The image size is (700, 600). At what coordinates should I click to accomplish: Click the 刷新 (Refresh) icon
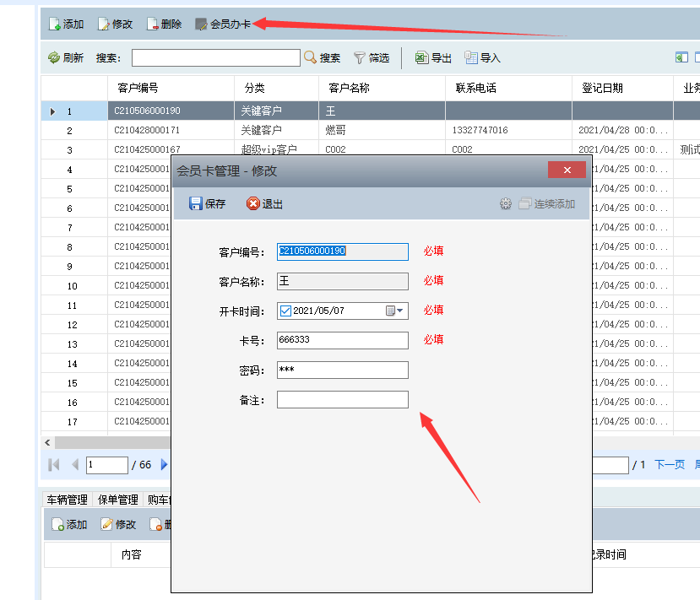click(x=54, y=57)
